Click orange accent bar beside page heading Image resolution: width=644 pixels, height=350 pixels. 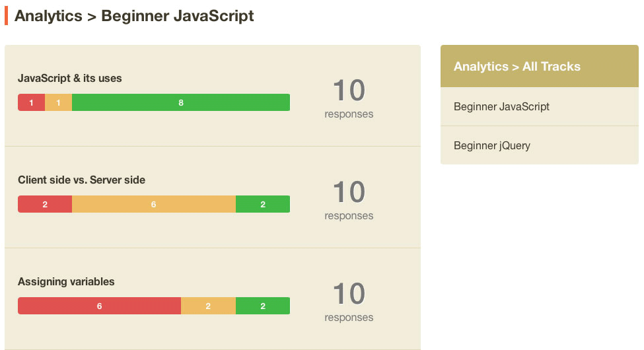[6, 16]
